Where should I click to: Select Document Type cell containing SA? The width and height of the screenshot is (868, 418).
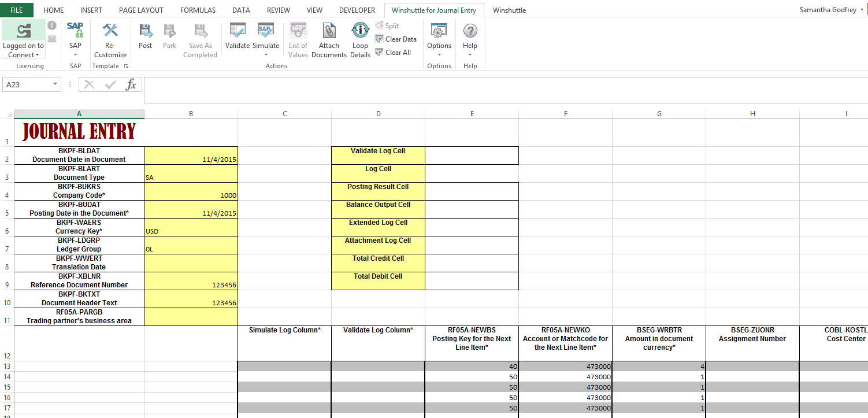[191, 173]
